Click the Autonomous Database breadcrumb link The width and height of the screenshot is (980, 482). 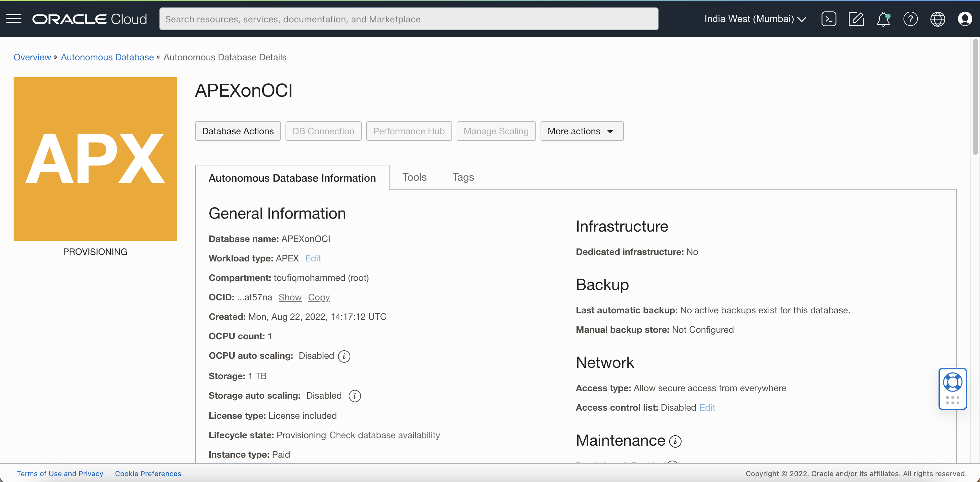coord(107,57)
